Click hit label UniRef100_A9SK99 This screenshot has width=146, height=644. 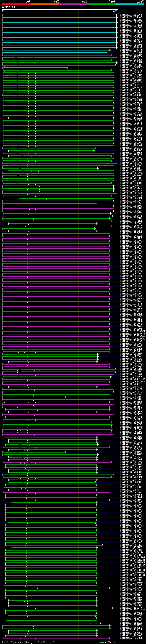coord(131,47)
